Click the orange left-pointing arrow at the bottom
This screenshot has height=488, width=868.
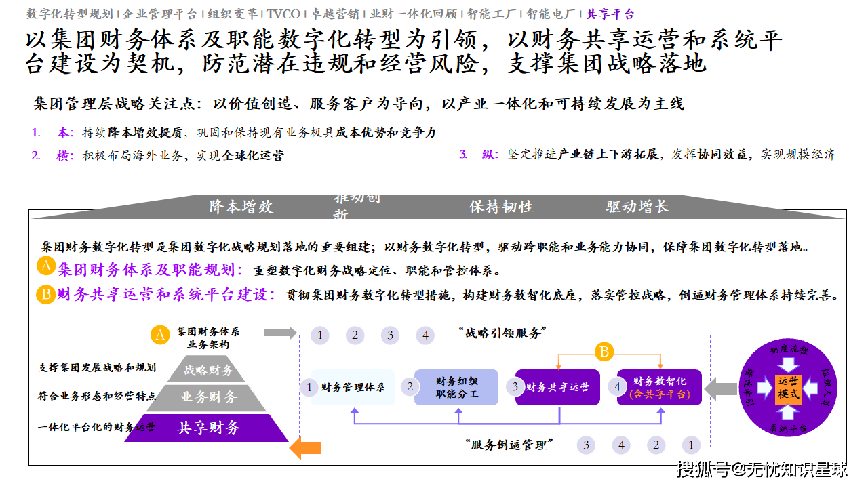pos(305,447)
